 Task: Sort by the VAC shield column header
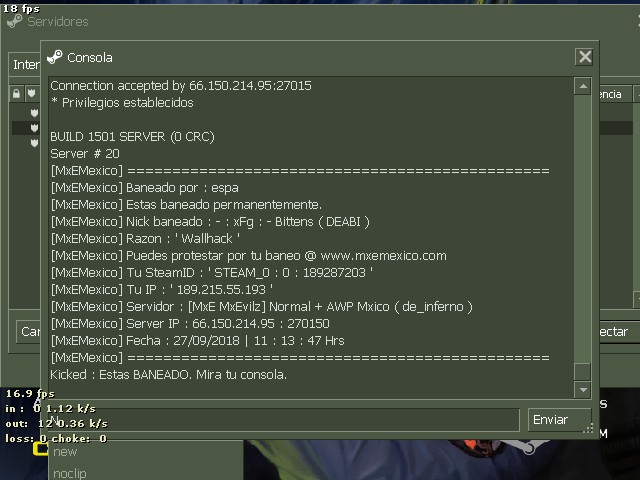point(31,94)
